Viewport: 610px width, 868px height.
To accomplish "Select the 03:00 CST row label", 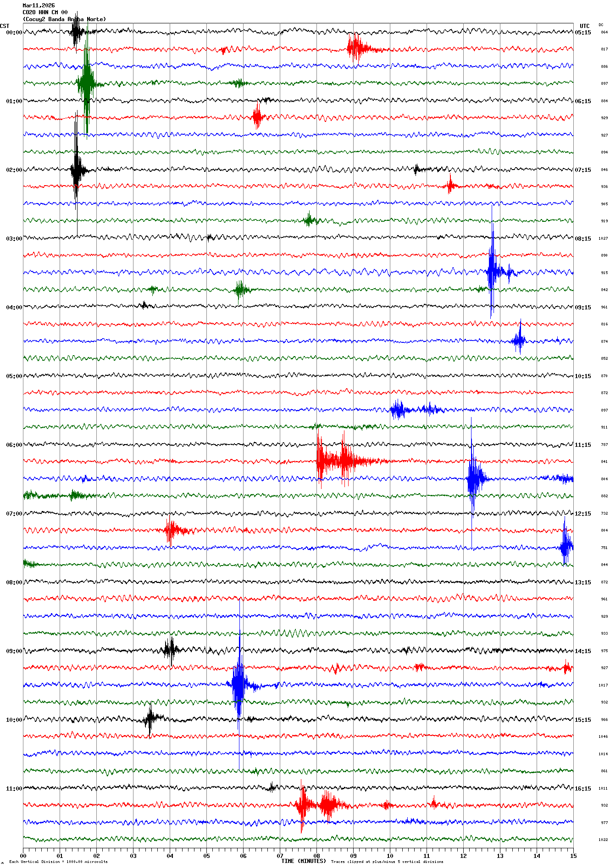I will [14, 239].
